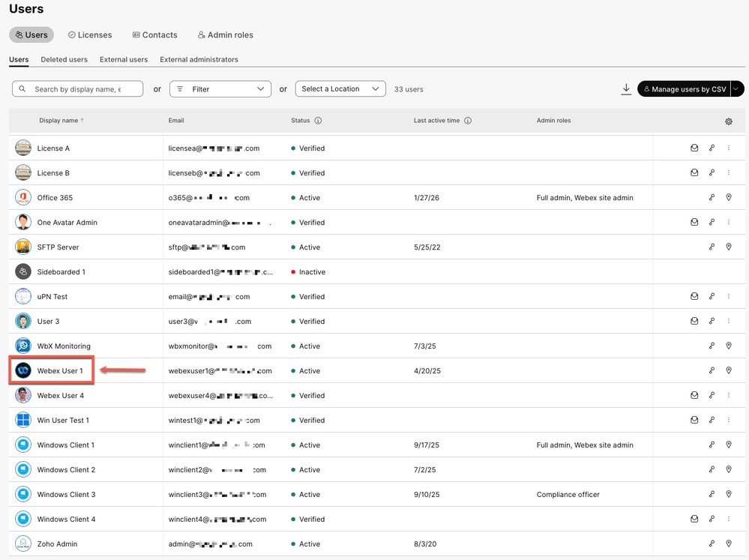This screenshot has height=560, width=749.
Task: Click the key icon for Office 365
Action: (x=712, y=198)
